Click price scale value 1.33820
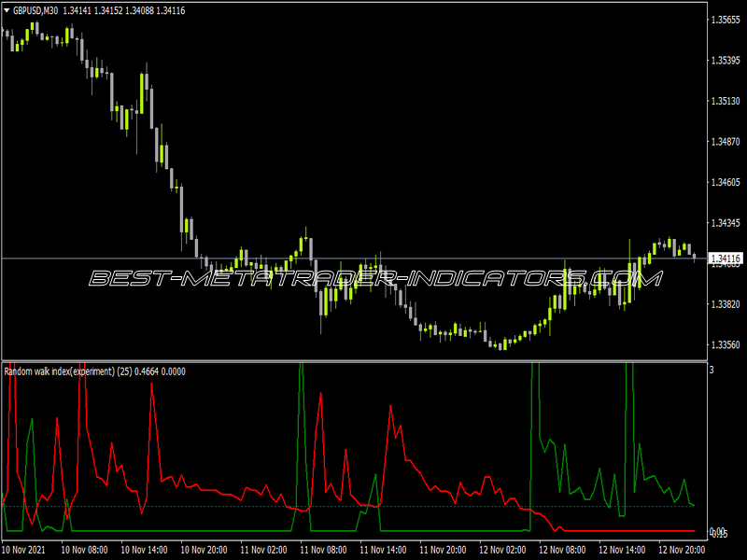Viewport: 747px width, 560px height. [726, 304]
